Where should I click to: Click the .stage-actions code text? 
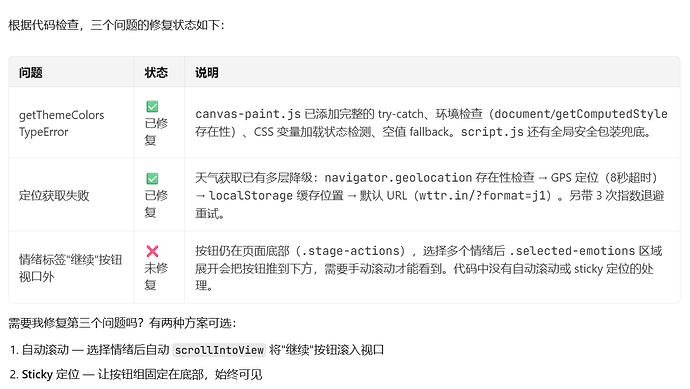click(352, 251)
